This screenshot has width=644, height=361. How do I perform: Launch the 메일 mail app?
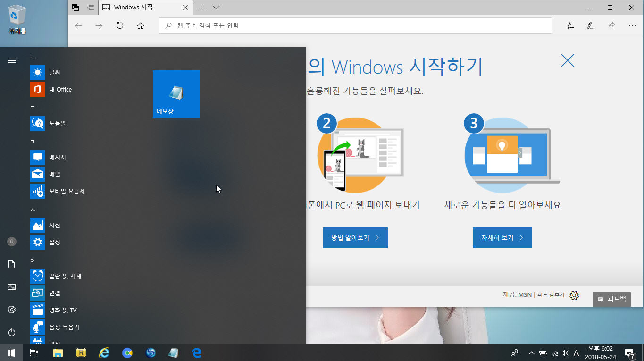coord(38,174)
